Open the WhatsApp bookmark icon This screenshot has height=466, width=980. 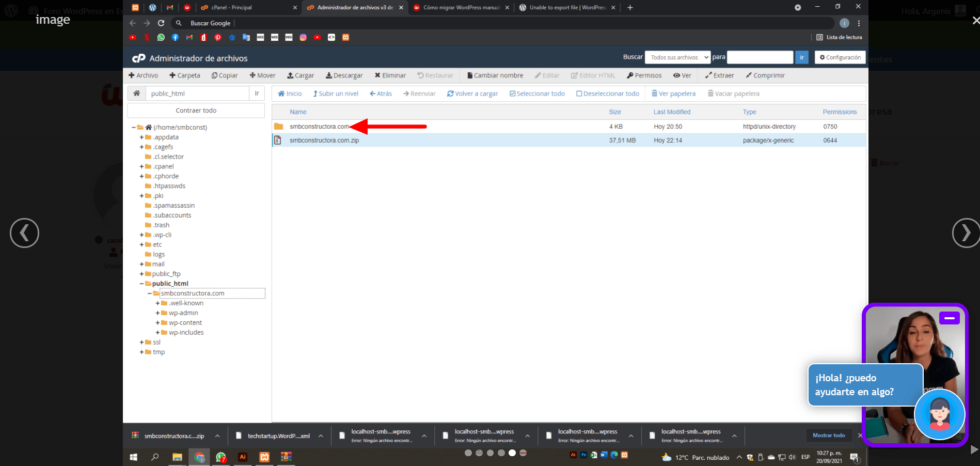click(161, 37)
